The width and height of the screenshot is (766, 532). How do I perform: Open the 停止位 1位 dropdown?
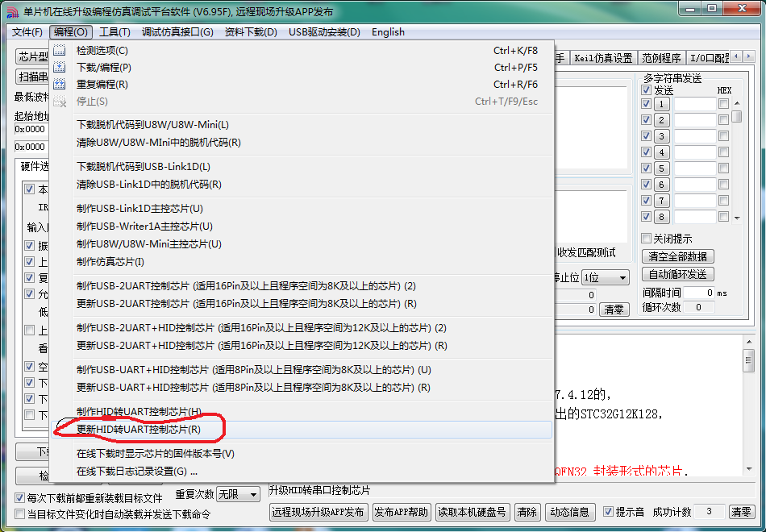[x=606, y=277]
